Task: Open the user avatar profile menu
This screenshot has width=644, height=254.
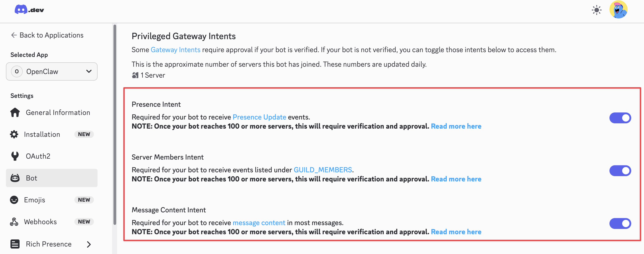Action: click(x=619, y=10)
